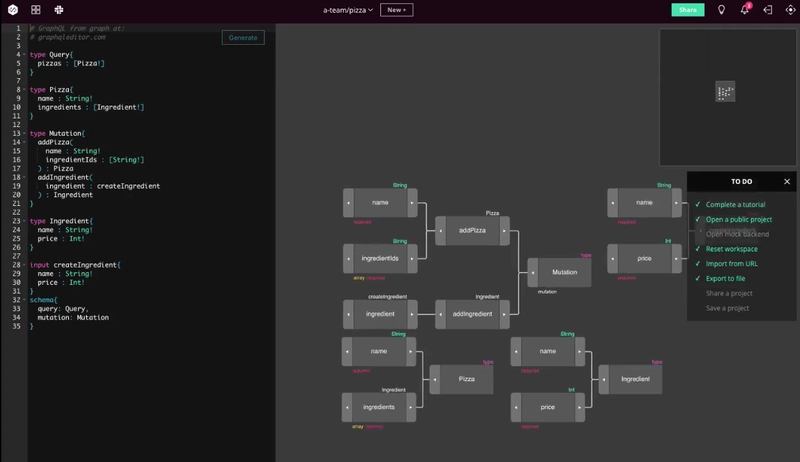Collapse the input createIngredient block at line 28

tap(24, 265)
